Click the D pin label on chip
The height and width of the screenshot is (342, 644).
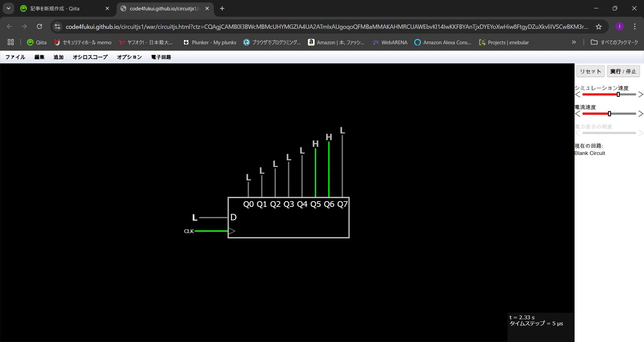(x=233, y=217)
